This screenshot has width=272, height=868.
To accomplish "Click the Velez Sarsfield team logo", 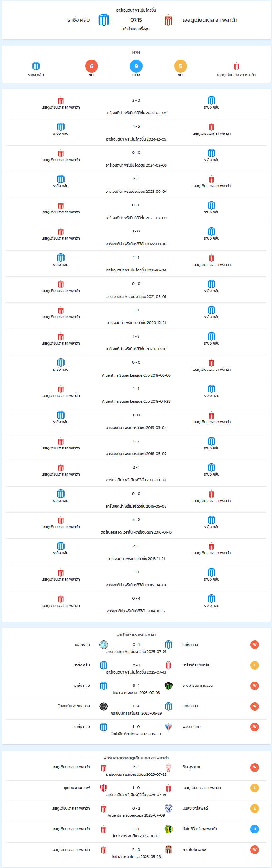I will point(168,808).
